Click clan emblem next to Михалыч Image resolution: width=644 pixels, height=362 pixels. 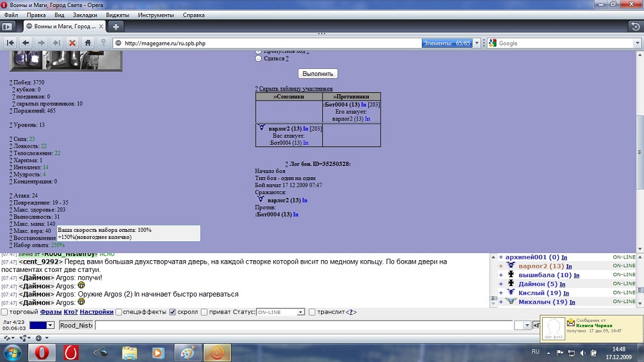click(510, 301)
